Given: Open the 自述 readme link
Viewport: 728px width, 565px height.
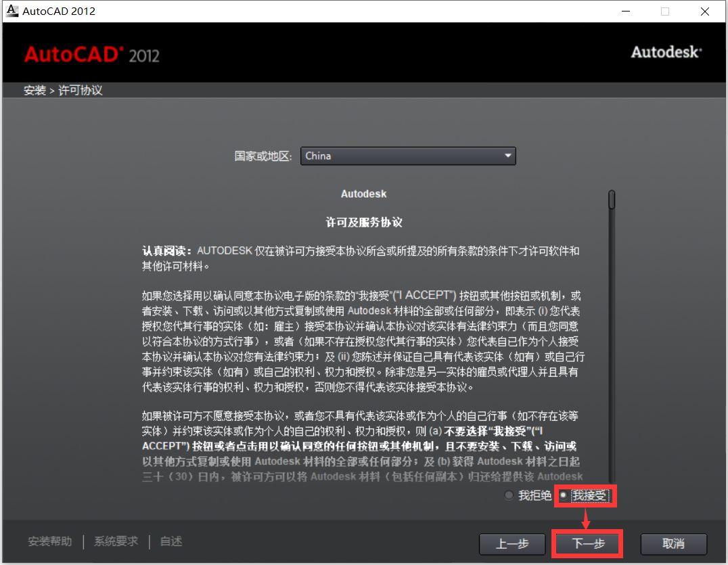Looking at the screenshot, I should pos(170,541).
